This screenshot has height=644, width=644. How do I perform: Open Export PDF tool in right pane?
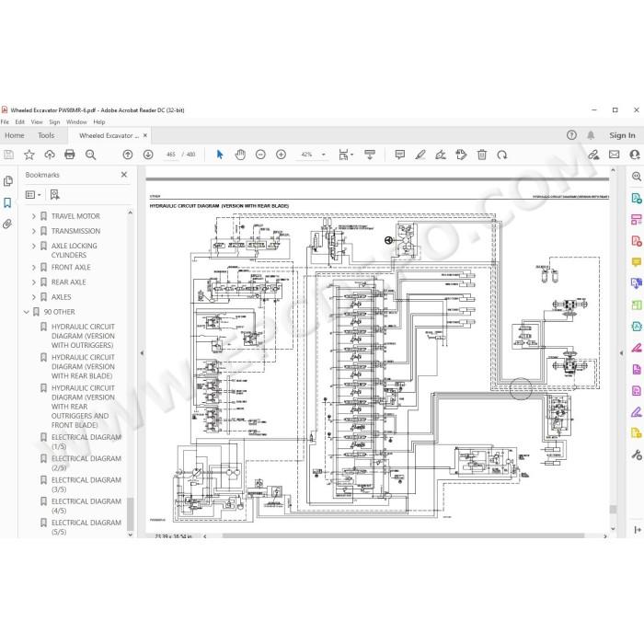(636, 199)
